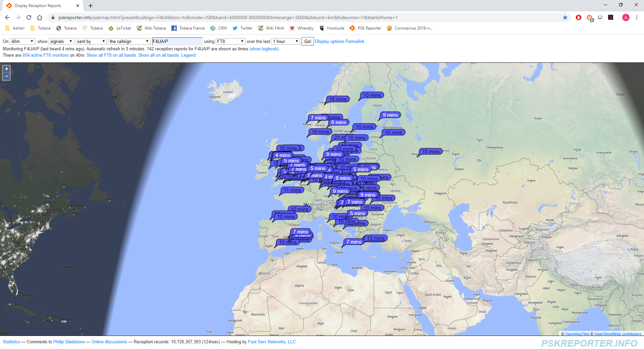Go to the browser home page
This screenshot has width=644, height=349.
click(x=40, y=17)
